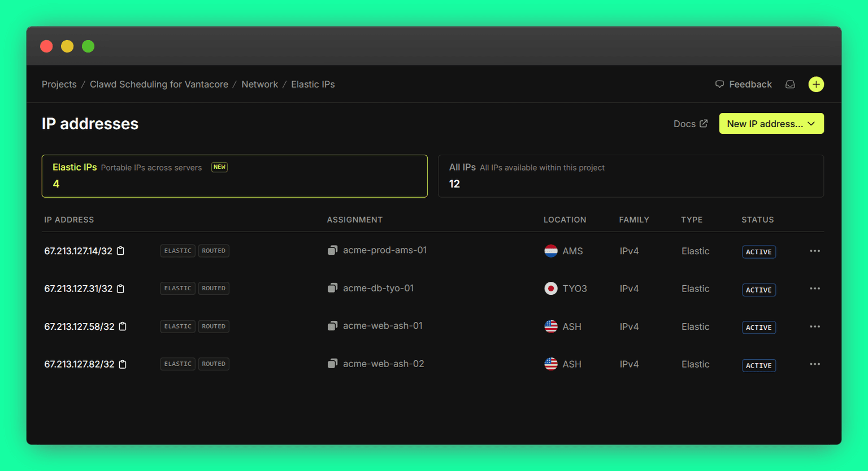This screenshot has width=868, height=471.
Task: Open the Docs external link
Action: click(x=690, y=124)
